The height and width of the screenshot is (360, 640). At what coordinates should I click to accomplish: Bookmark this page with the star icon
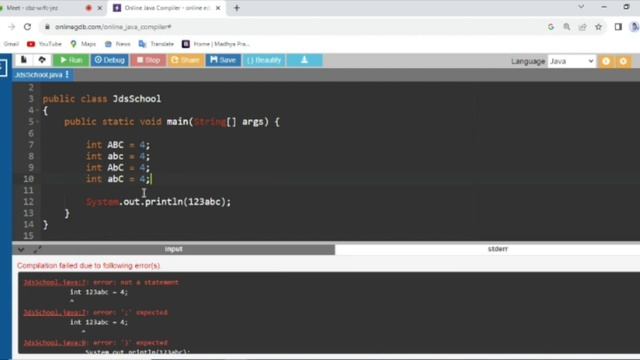[x=598, y=27]
